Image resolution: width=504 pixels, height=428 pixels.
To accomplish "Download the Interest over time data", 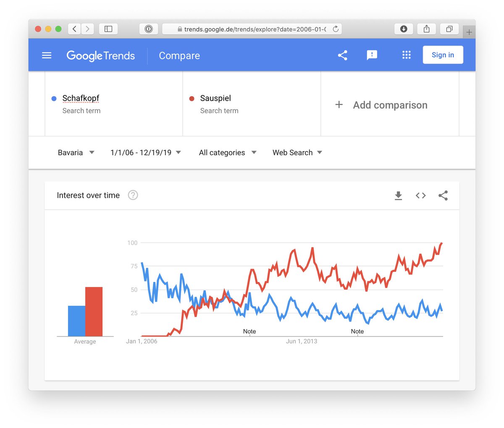I will (x=398, y=196).
